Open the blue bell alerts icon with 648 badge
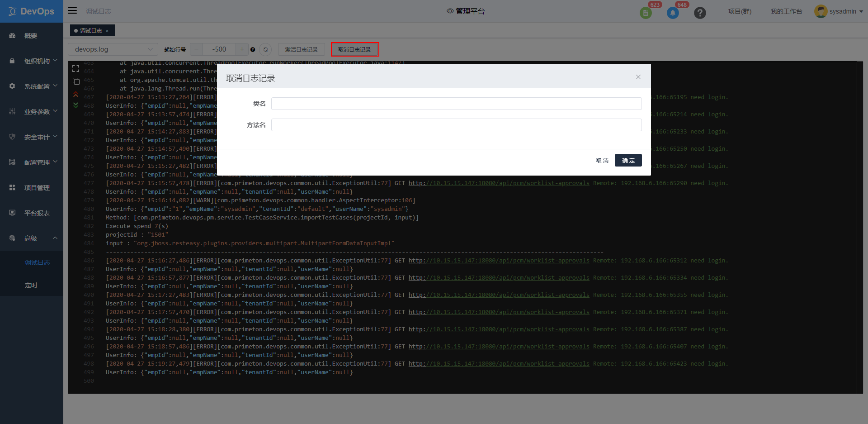 pyautogui.click(x=673, y=13)
